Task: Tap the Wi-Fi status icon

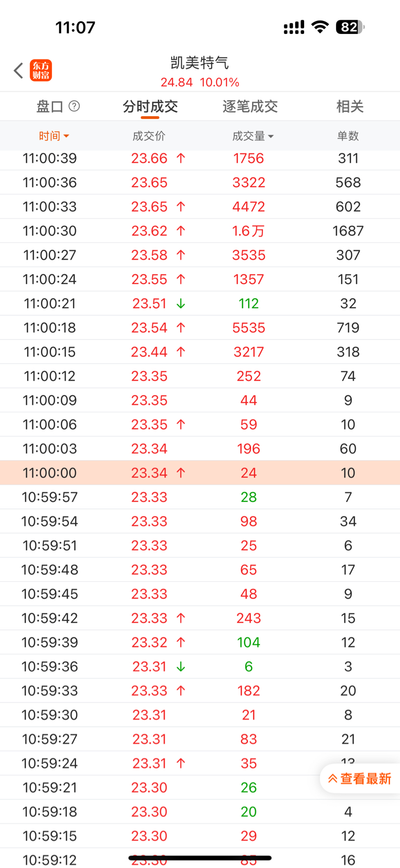Action: click(320, 27)
